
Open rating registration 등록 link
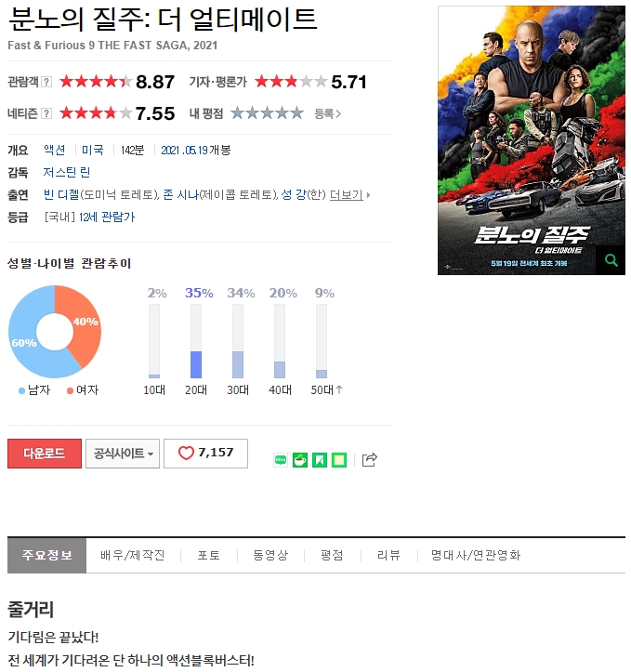pyautogui.click(x=328, y=114)
